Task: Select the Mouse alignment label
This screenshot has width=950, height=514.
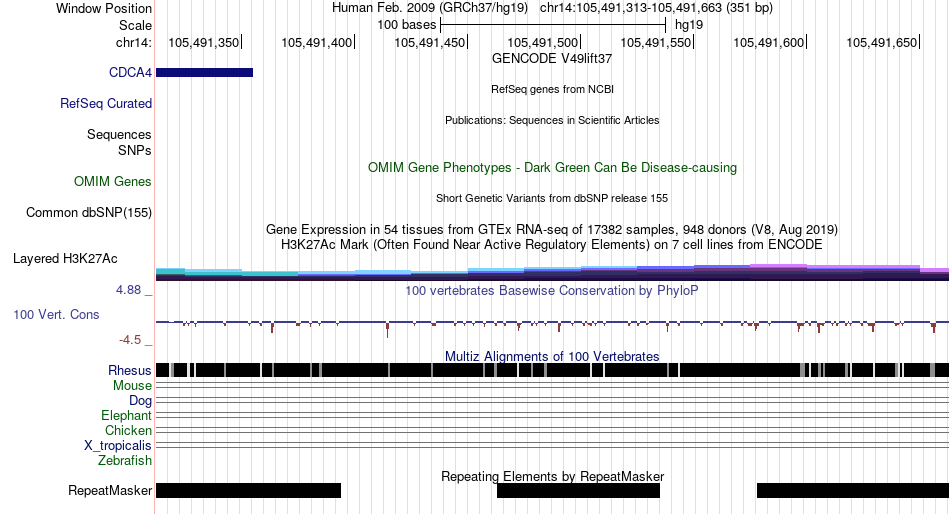Action: click(x=132, y=386)
